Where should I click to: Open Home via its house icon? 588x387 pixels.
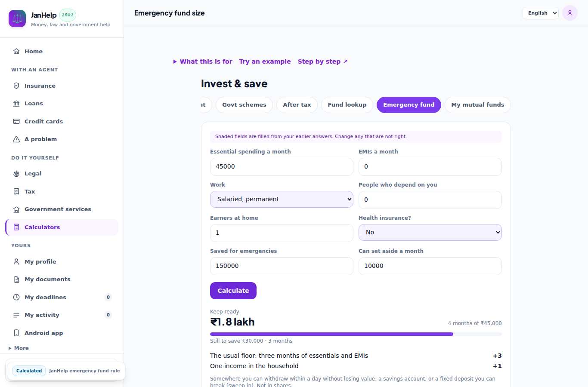[x=16, y=51]
